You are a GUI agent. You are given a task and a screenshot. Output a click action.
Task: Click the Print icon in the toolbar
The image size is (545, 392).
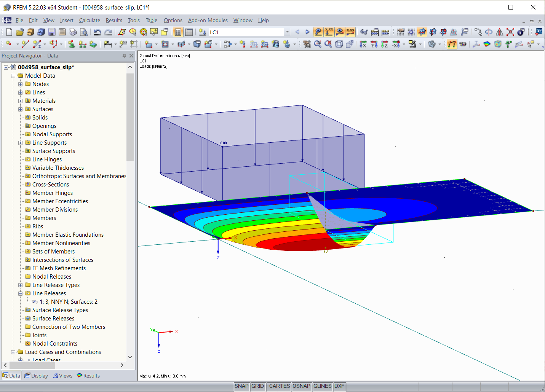click(73, 32)
